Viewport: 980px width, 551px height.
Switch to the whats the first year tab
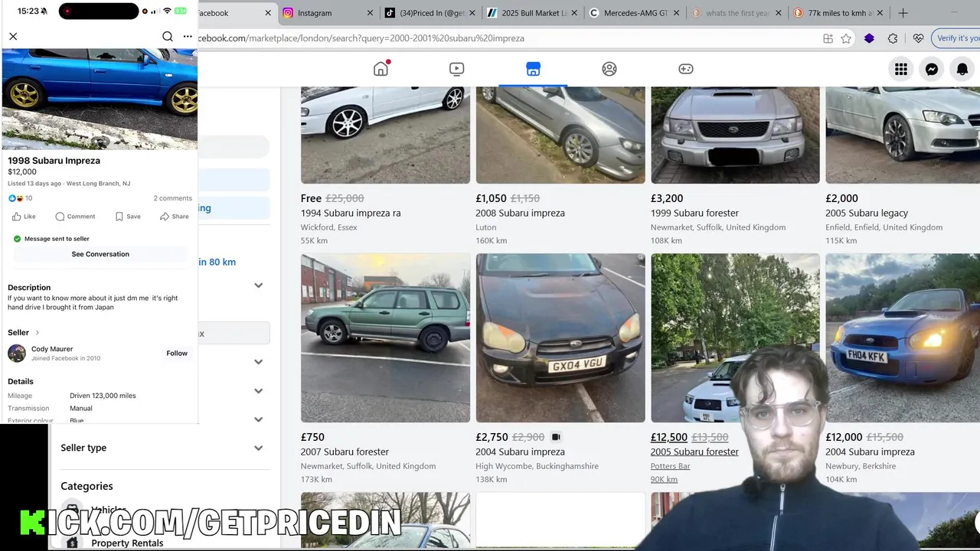(738, 13)
